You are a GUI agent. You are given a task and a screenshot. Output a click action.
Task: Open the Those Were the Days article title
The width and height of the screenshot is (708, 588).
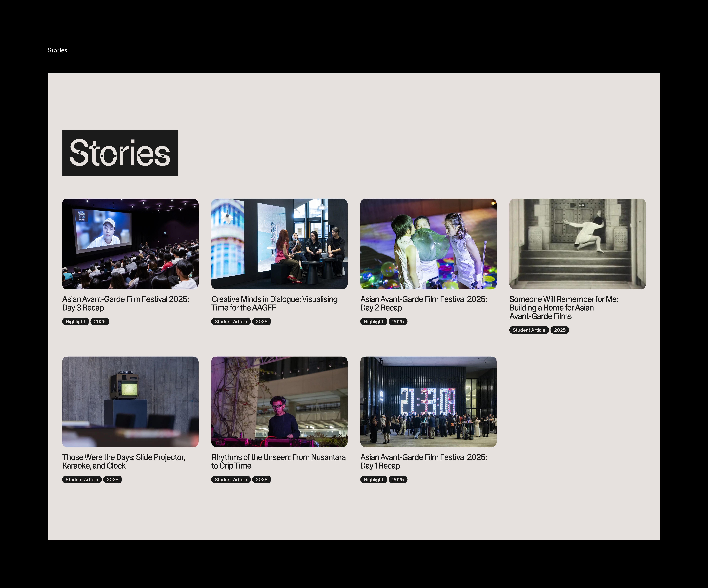[x=123, y=462]
